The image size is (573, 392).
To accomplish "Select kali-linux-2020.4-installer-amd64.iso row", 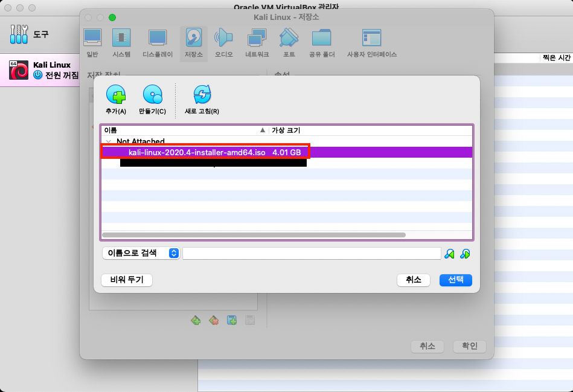I will pyautogui.click(x=287, y=152).
